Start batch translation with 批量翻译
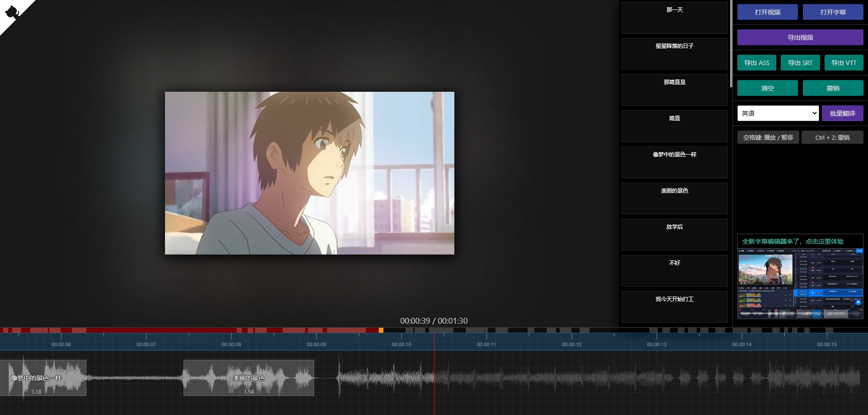This screenshot has height=415, width=868. 842,113
